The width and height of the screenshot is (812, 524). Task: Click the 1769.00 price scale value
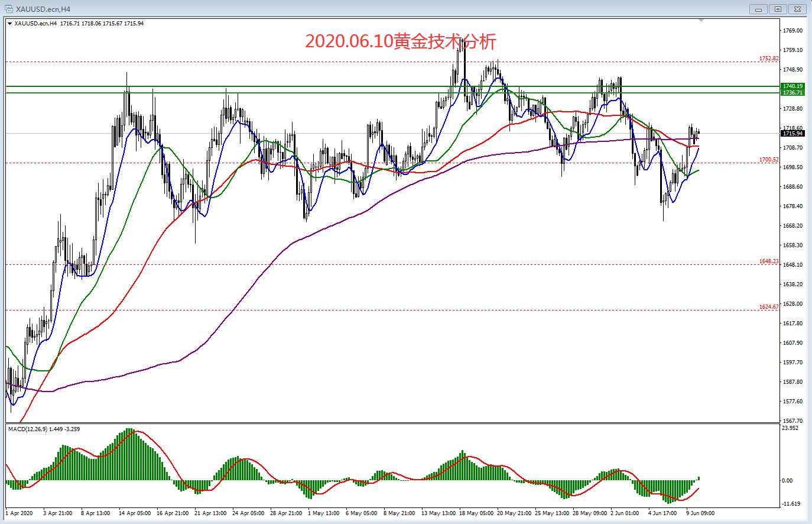(x=792, y=31)
